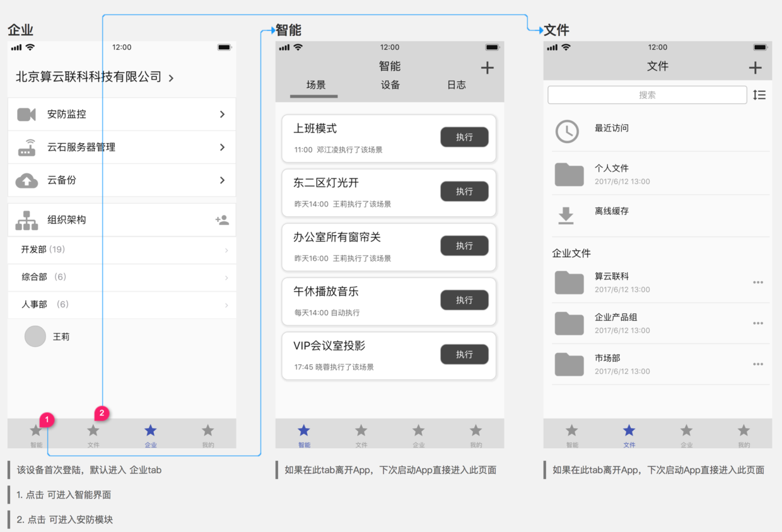Expand company name 北京算云联科科技有限公司 chevron

(x=171, y=78)
